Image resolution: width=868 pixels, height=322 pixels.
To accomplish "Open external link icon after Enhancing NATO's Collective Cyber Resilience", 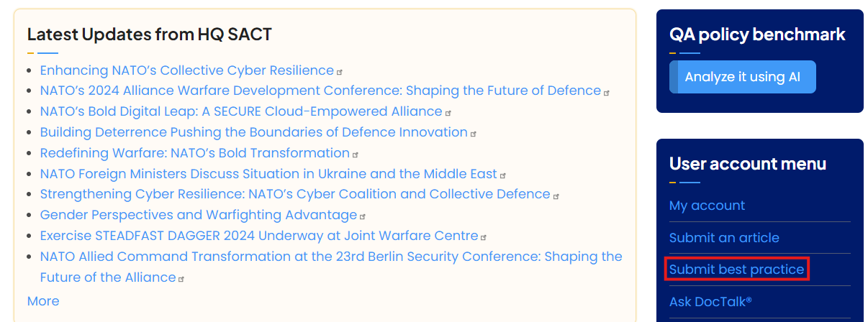I will point(340,72).
